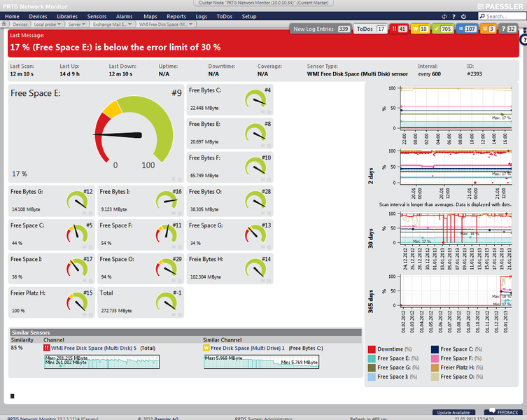
Task: Toggle the Downtime red legend swatch
Action: pos(372,349)
